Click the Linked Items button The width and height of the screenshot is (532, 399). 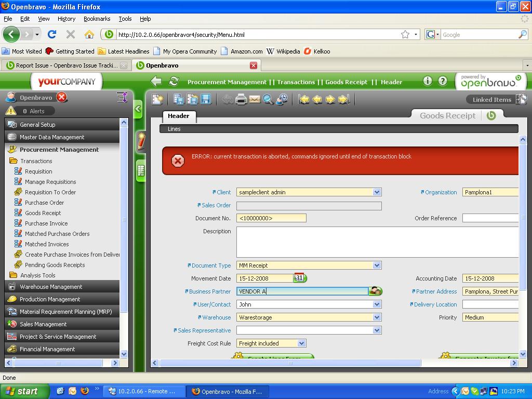click(x=491, y=100)
